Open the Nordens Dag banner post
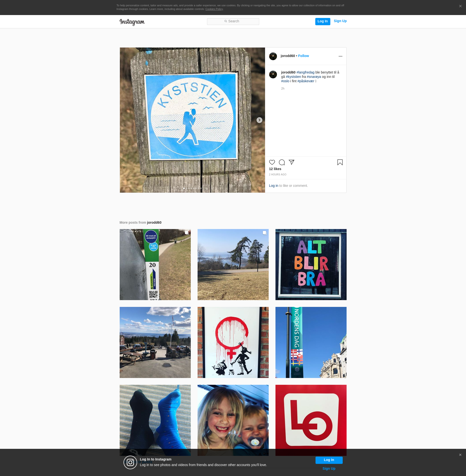 [x=311, y=342]
